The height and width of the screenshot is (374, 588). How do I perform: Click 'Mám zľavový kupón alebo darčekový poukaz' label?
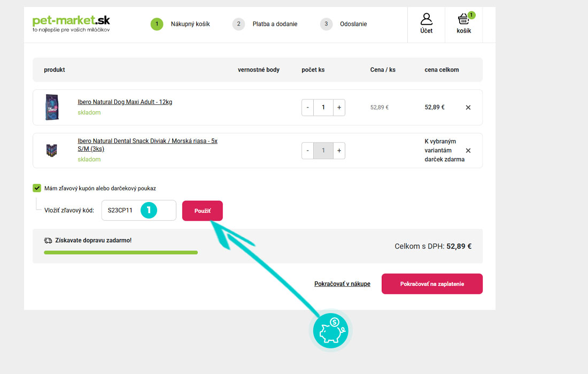[100, 188]
